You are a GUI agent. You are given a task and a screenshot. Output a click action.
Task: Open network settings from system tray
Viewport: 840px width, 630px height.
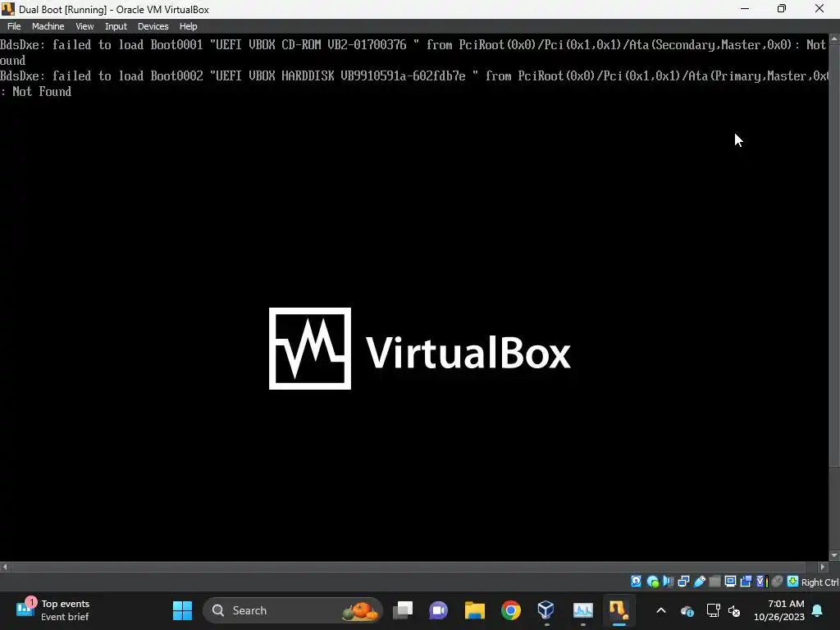tap(713, 610)
